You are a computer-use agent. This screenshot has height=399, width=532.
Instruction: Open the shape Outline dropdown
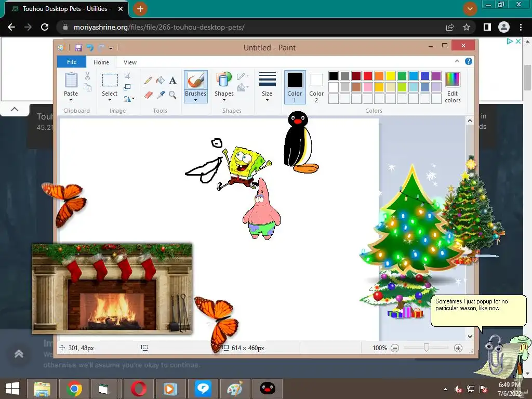pyautogui.click(x=243, y=76)
